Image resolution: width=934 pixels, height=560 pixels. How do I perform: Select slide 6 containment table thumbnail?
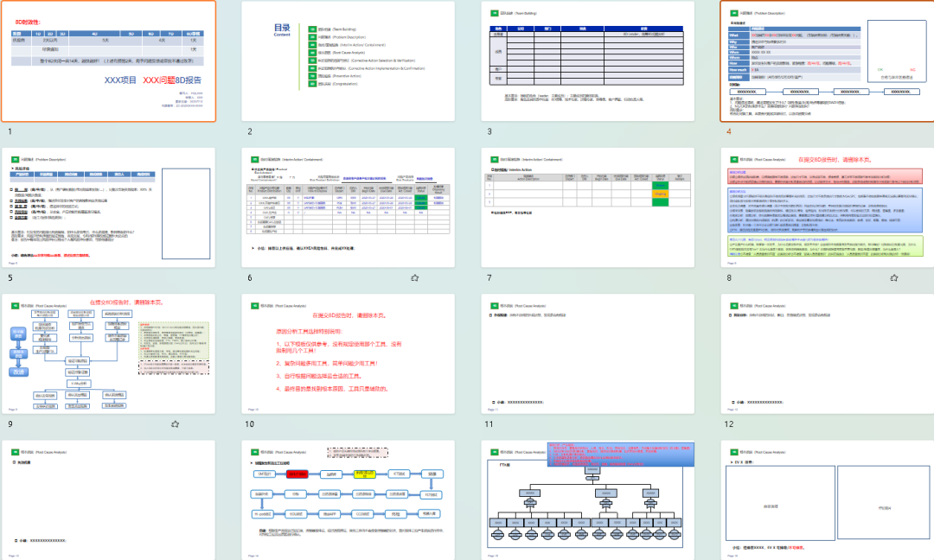(x=348, y=207)
